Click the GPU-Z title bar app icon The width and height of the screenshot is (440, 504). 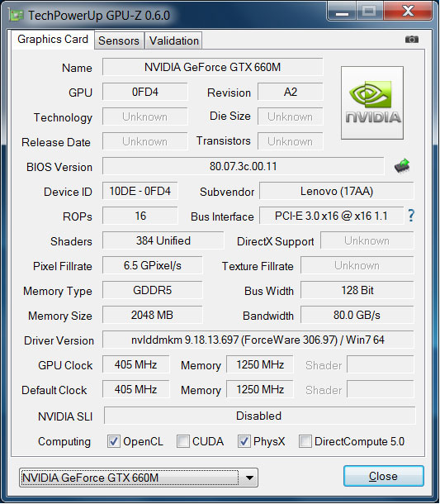(x=16, y=16)
